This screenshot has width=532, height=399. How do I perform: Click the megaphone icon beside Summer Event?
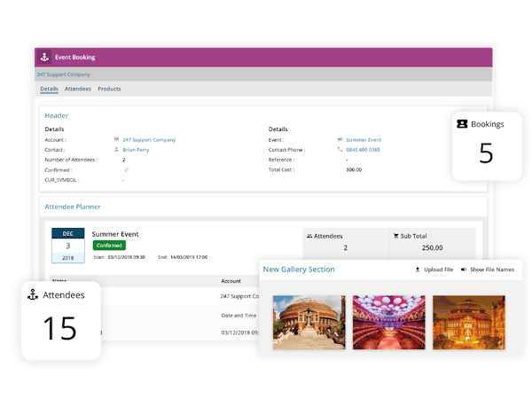coord(340,139)
